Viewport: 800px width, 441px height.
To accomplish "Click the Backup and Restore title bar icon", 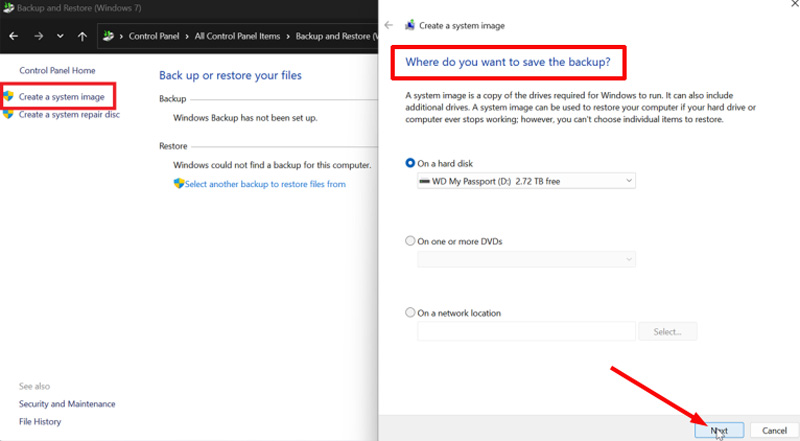I will coord(7,8).
